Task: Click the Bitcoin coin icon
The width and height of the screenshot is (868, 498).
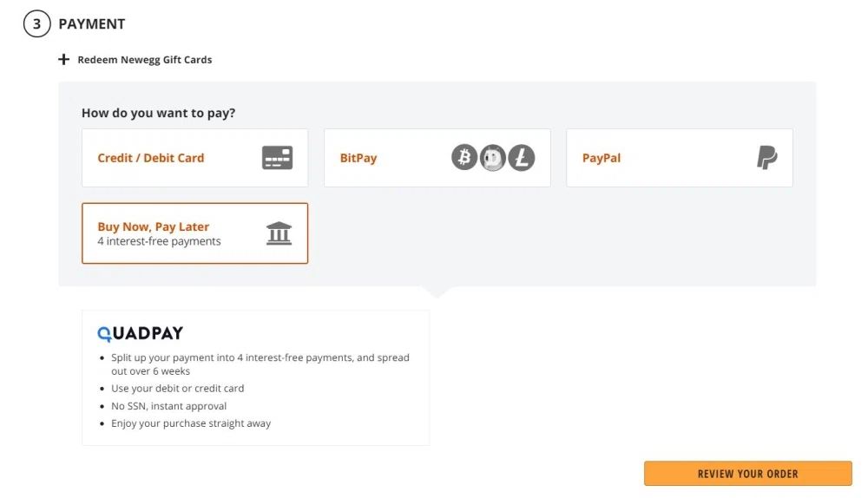Action: 464,158
